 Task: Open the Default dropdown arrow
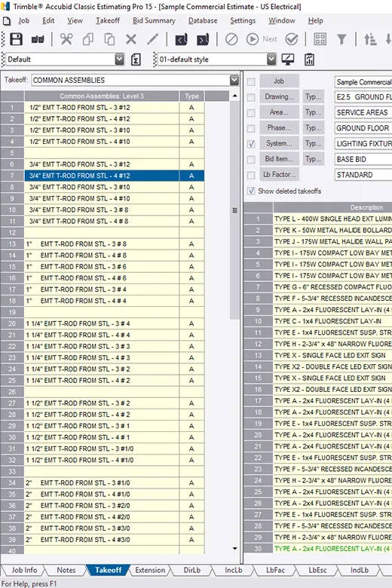pos(119,60)
